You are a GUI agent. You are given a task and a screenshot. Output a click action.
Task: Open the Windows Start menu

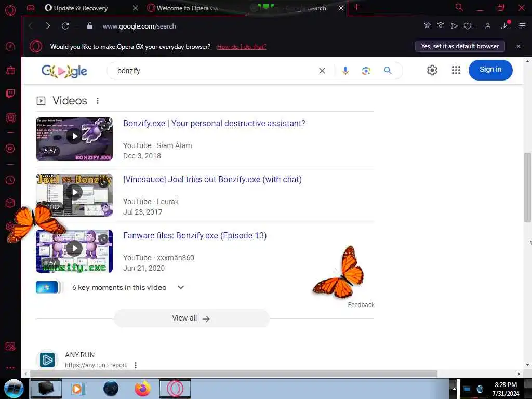14,389
